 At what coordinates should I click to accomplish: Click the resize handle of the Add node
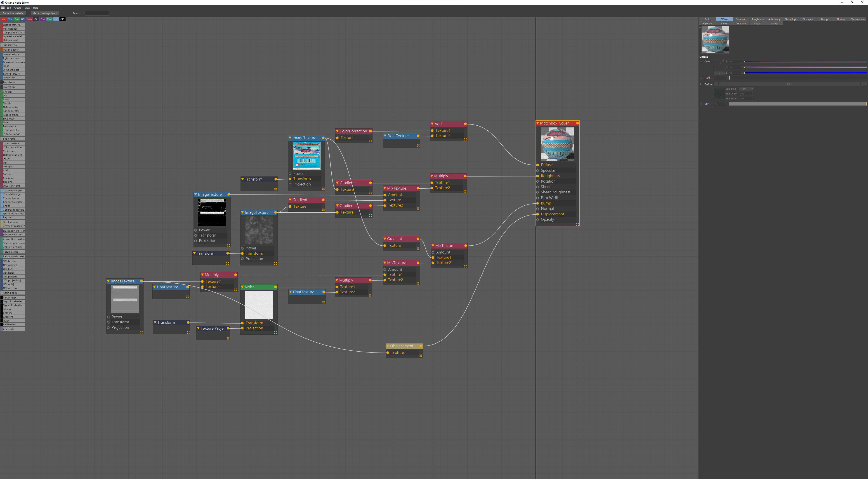[x=465, y=139]
